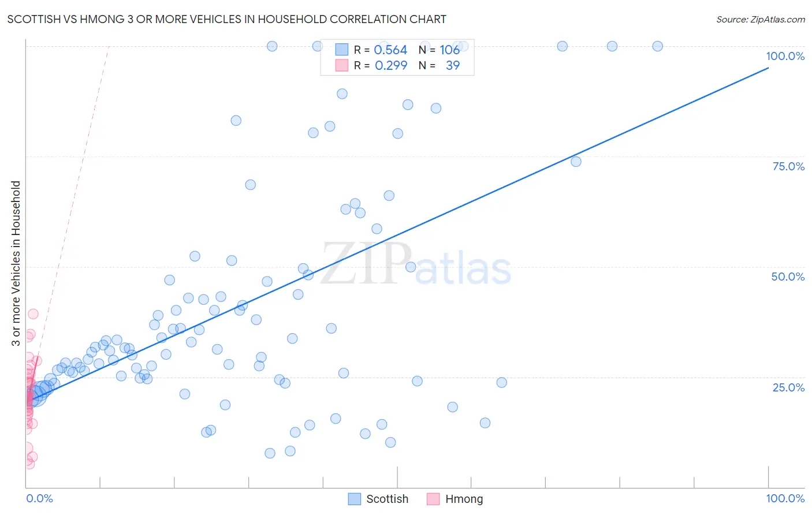Click the blue swatch beside R = 0.564

(342, 50)
